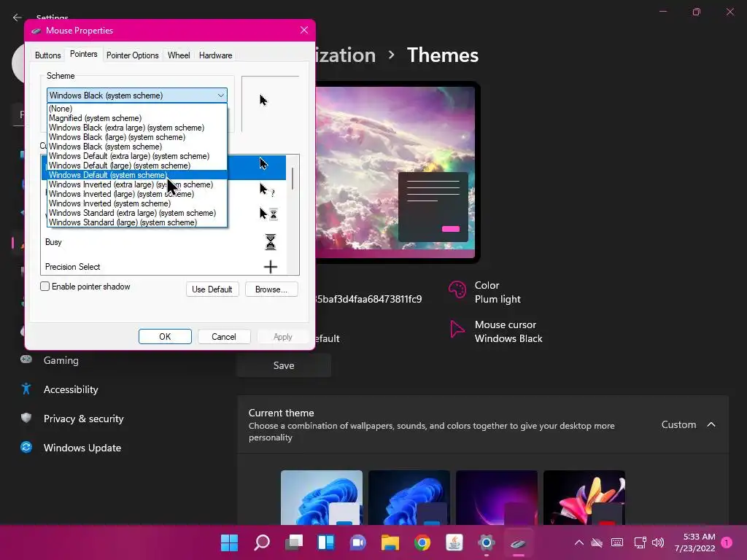Go back with Settings back arrow
The height and width of the screenshot is (560, 747).
pyautogui.click(x=18, y=17)
